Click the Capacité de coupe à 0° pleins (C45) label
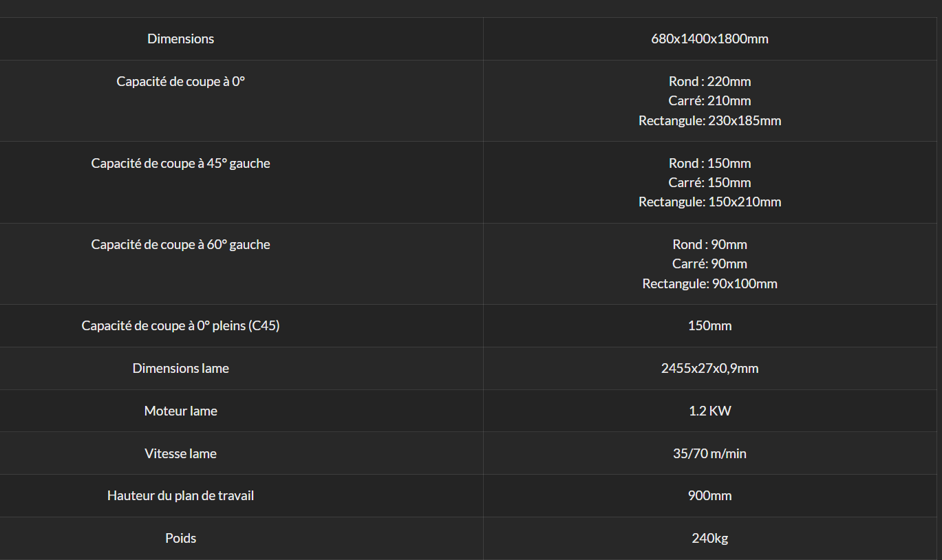 pyautogui.click(x=180, y=325)
